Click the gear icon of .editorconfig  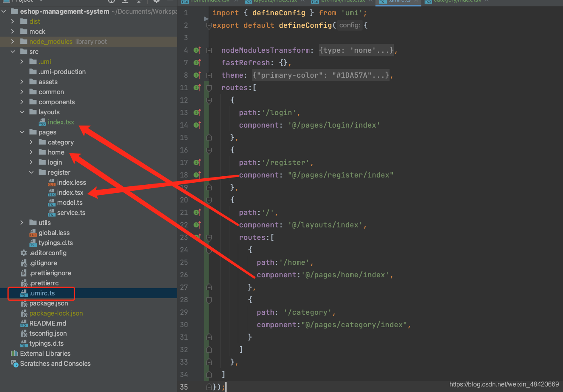tap(24, 253)
